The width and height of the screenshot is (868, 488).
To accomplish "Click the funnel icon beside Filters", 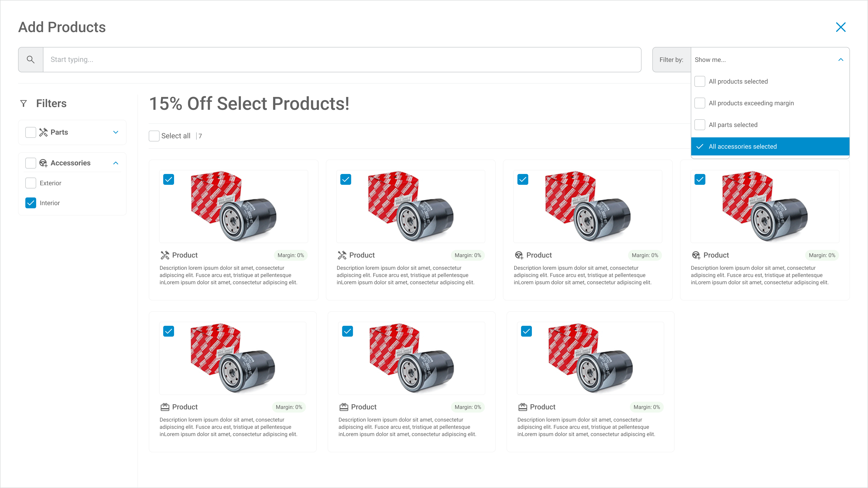I will pos(24,103).
